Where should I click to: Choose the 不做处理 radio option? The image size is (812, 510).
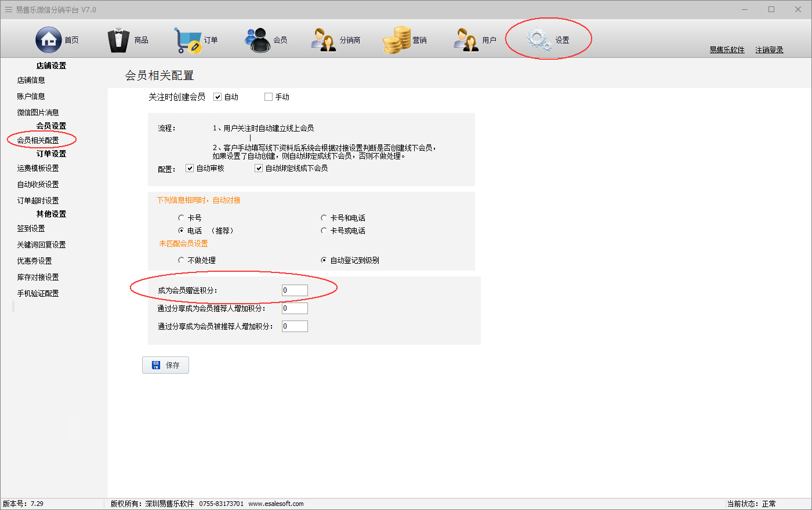(181, 260)
